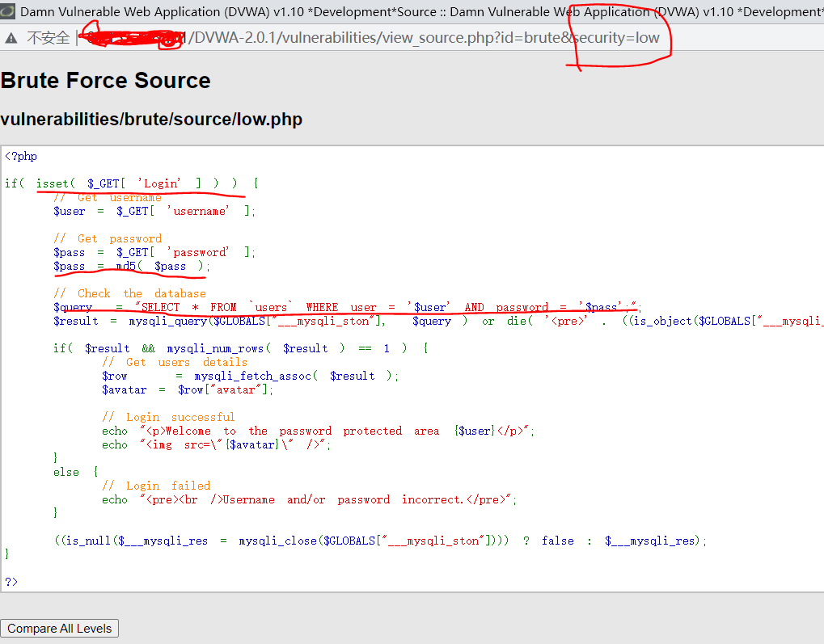Click the 'Username and/or password incorrect' echo line
The width and height of the screenshot is (824, 644).
(x=309, y=499)
